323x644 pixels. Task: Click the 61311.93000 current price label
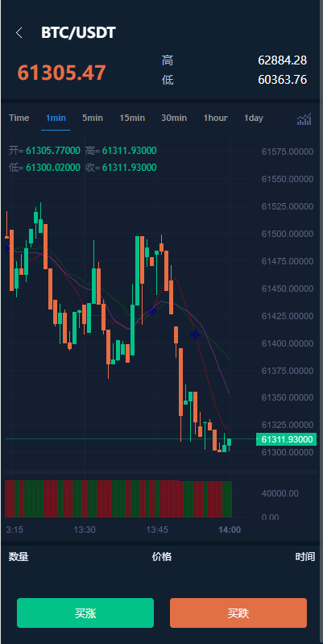point(287,439)
